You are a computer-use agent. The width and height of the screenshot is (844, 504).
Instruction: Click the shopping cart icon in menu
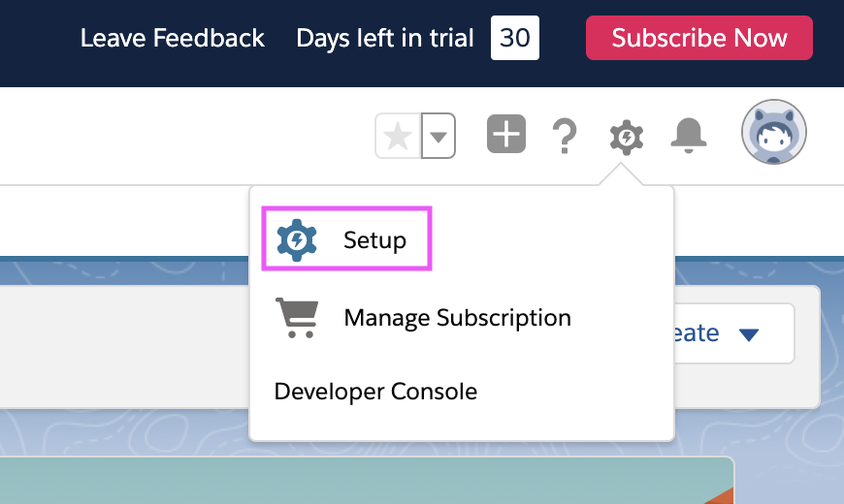tap(297, 318)
